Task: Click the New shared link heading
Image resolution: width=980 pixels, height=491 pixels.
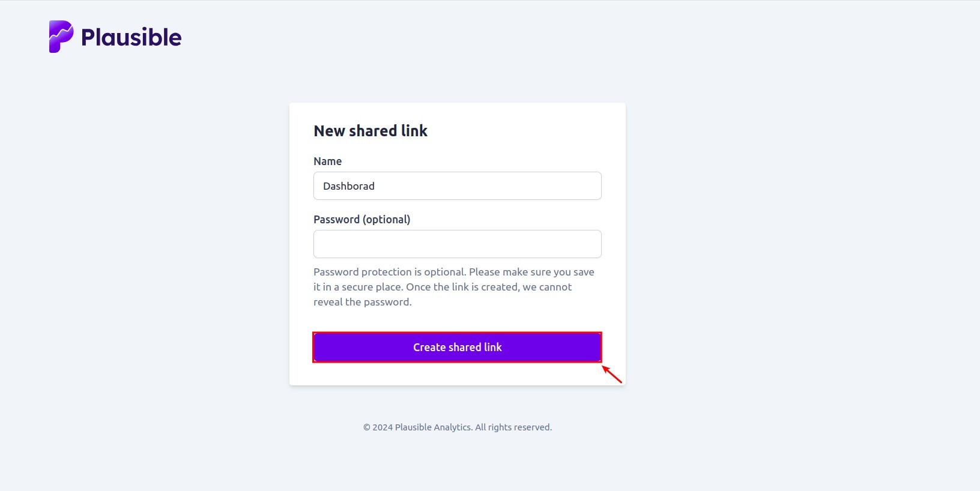Action: tap(370, 130)
